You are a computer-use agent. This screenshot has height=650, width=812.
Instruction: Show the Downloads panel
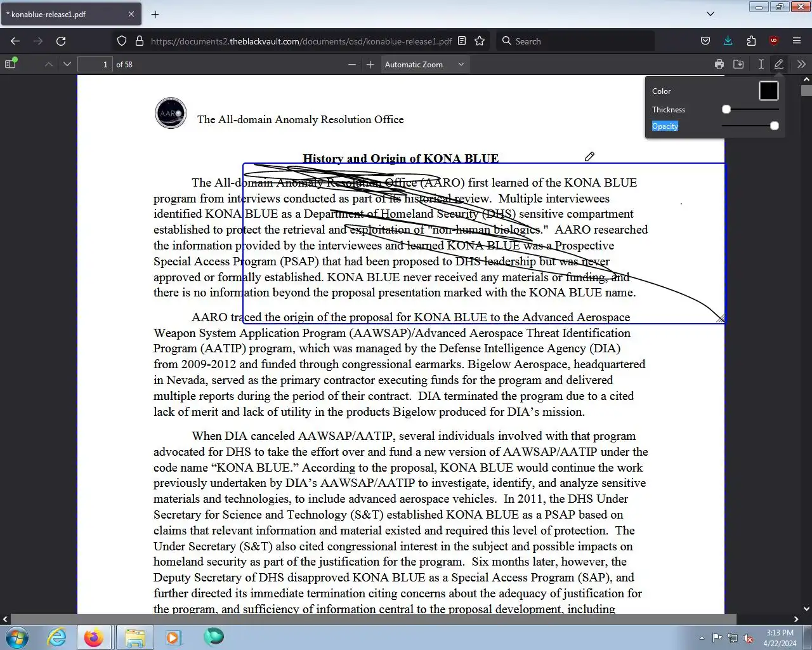[728, 41]
